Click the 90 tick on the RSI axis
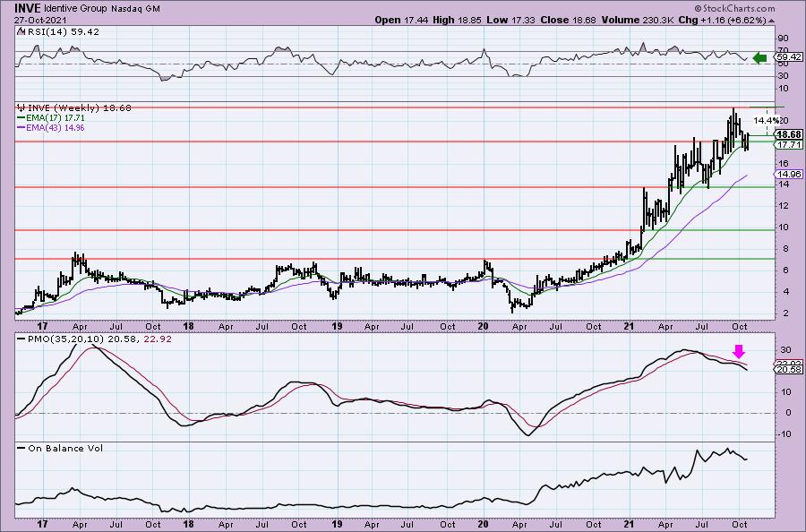Viewport: 806px width, 532px height. coord(784,39)
